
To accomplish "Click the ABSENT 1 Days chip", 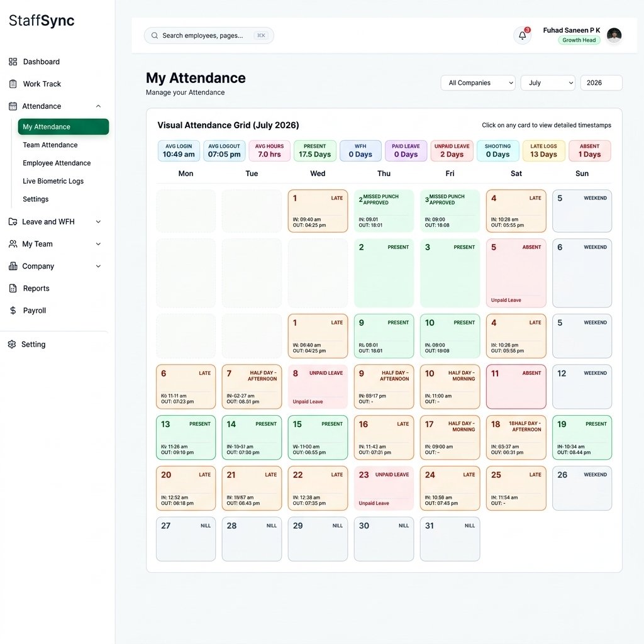I will (590, 151).
